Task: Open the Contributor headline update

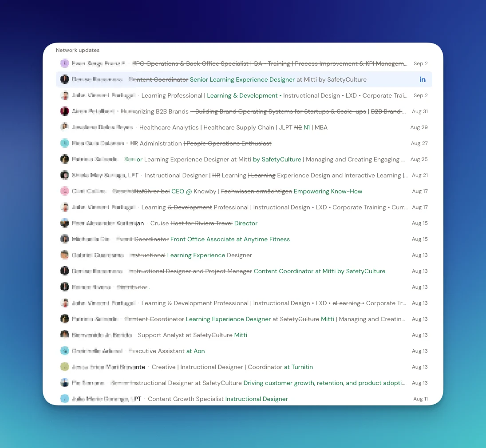Action: coord(244,287)
